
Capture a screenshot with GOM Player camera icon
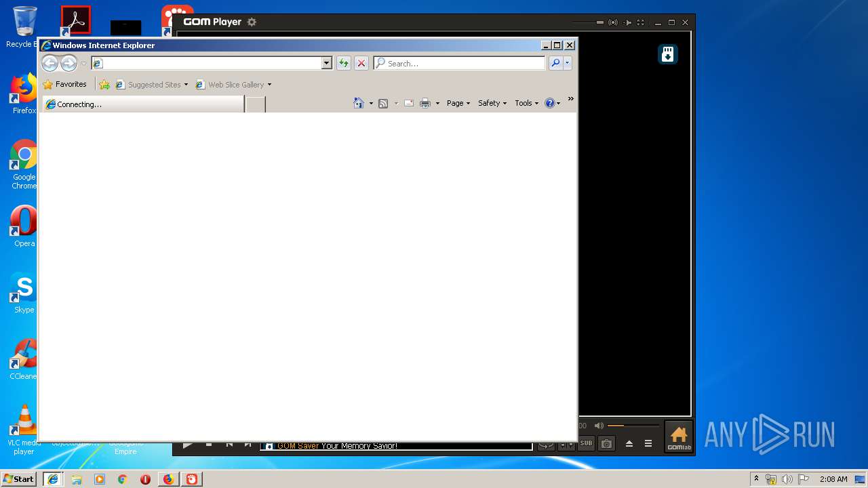tap(607, 444)
